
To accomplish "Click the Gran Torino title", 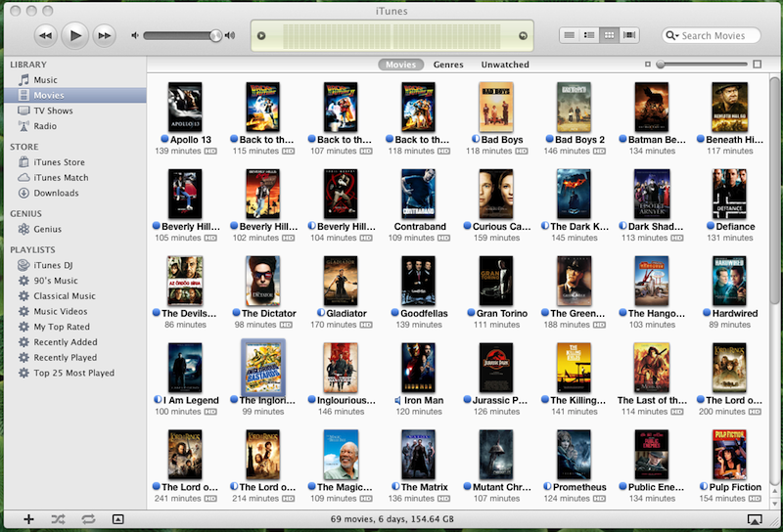I will (502, 313).
